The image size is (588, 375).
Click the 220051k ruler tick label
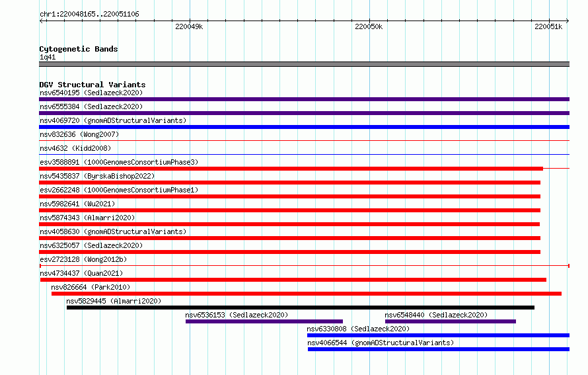548,26
